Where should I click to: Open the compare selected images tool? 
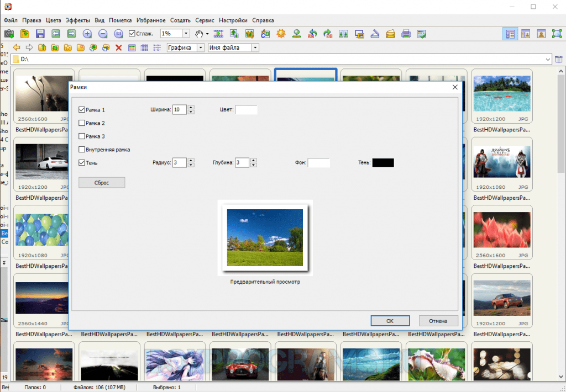(343, 34)
